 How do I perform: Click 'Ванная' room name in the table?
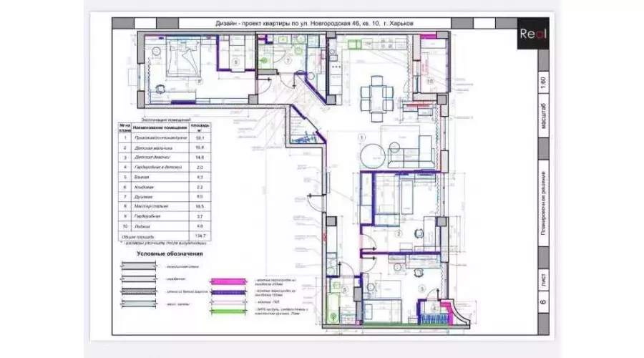coord(142,177)
